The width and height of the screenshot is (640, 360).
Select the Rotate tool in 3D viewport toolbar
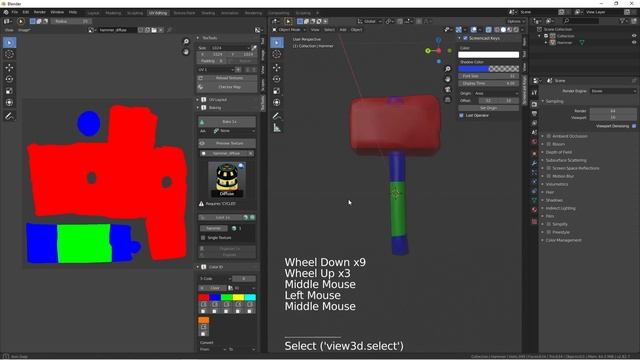pyautogui.click(x=277, y=79)
